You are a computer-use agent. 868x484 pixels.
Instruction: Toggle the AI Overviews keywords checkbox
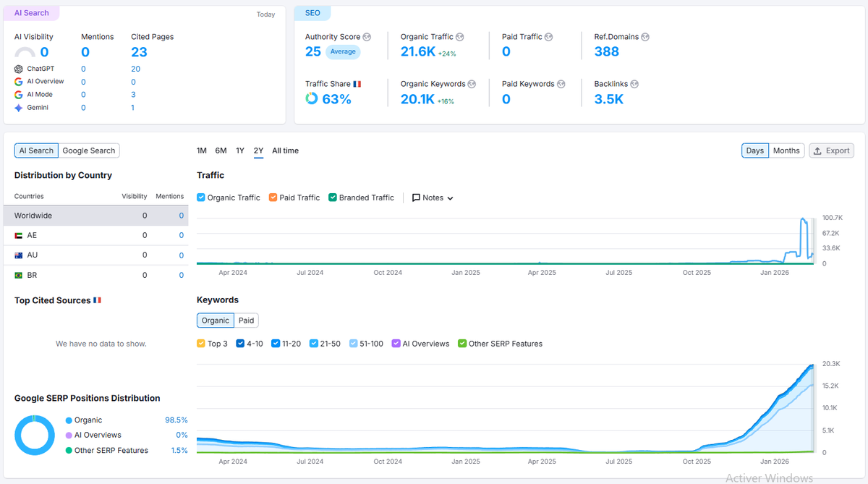click(x=396, y=344)
